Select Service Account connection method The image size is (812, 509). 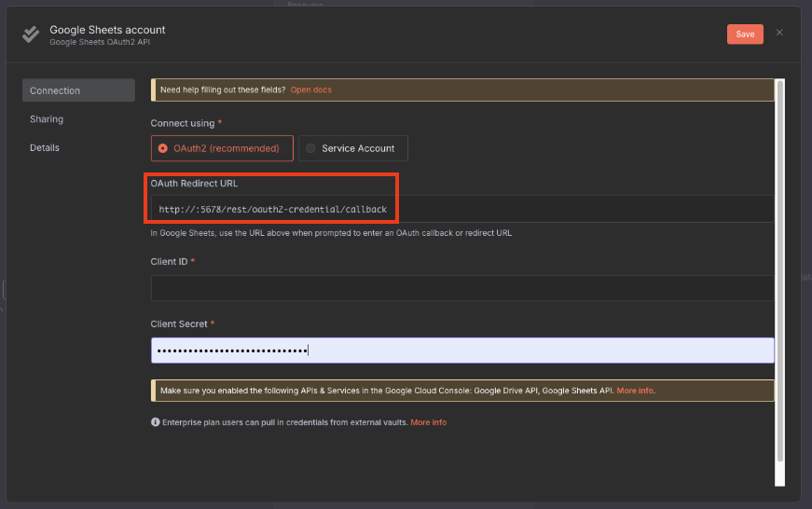click(353, 148)
